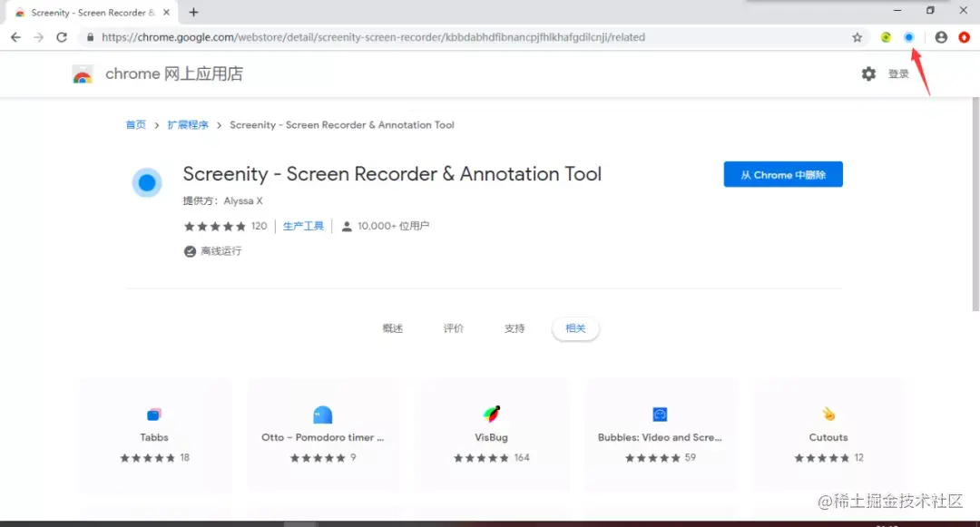Click the Otto 9 rating stars
The image size is (980, 527).
pos(318,458)
